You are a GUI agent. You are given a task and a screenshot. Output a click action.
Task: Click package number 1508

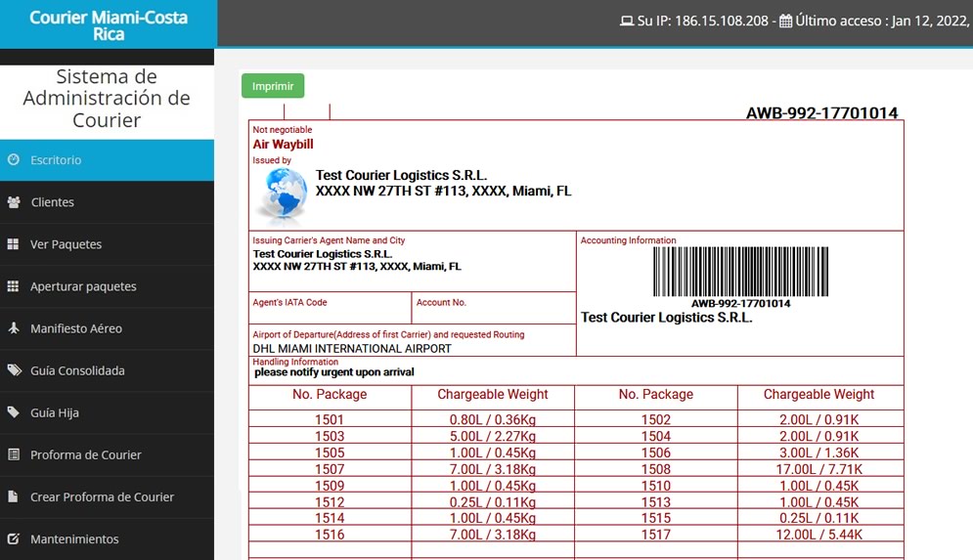point(656,469)
